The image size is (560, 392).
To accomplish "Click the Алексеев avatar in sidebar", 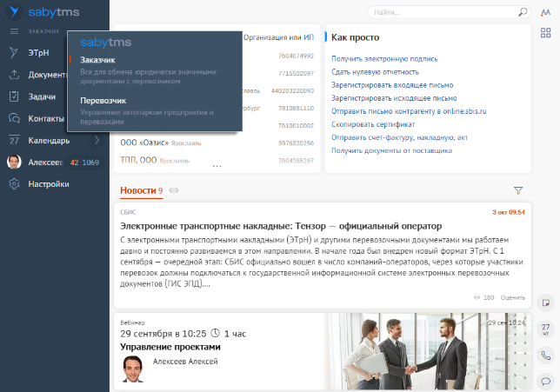I will 14,162.
